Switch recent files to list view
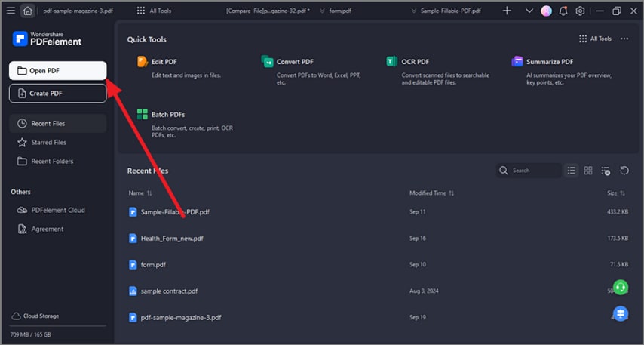 [572, 171]
